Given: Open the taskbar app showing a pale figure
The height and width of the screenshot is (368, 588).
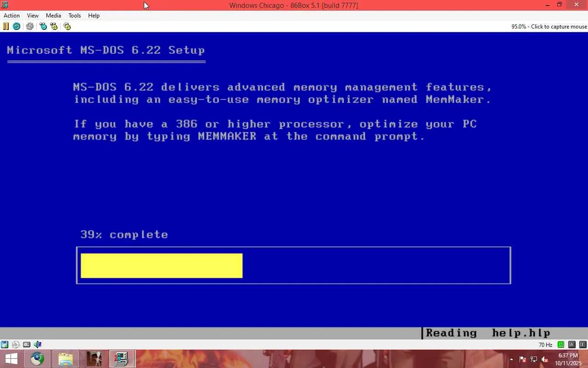Looking at the screenshot, I should [x=94, y=359].
